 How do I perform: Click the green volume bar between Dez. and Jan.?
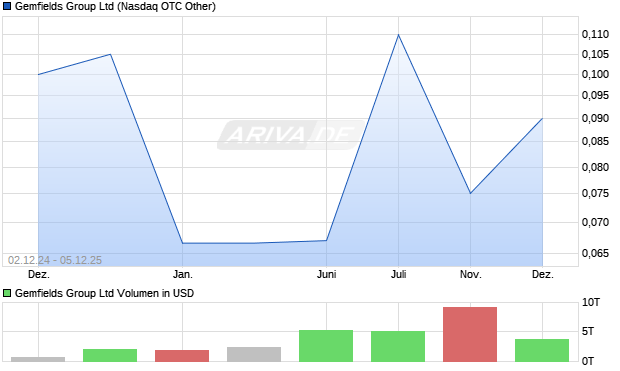110,355
